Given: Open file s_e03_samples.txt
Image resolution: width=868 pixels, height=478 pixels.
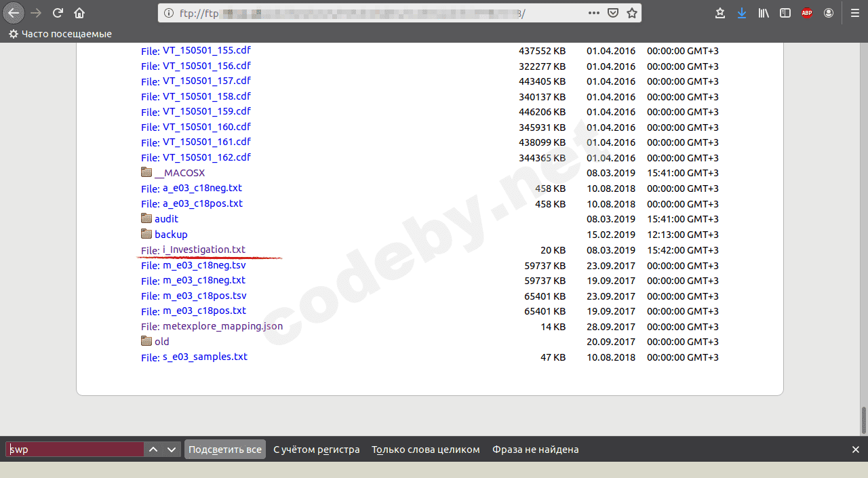Looking at the screenshot, I should coord(205,357).
